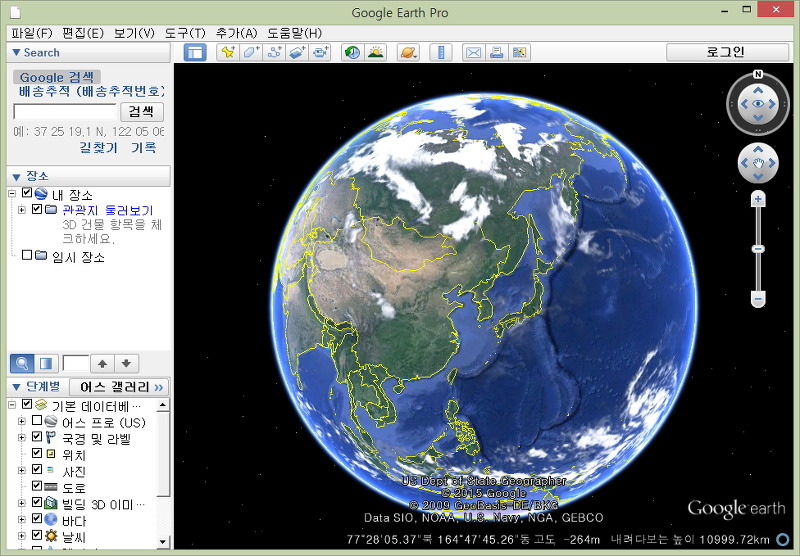Click the 배송추적 search option

point(92,91)
